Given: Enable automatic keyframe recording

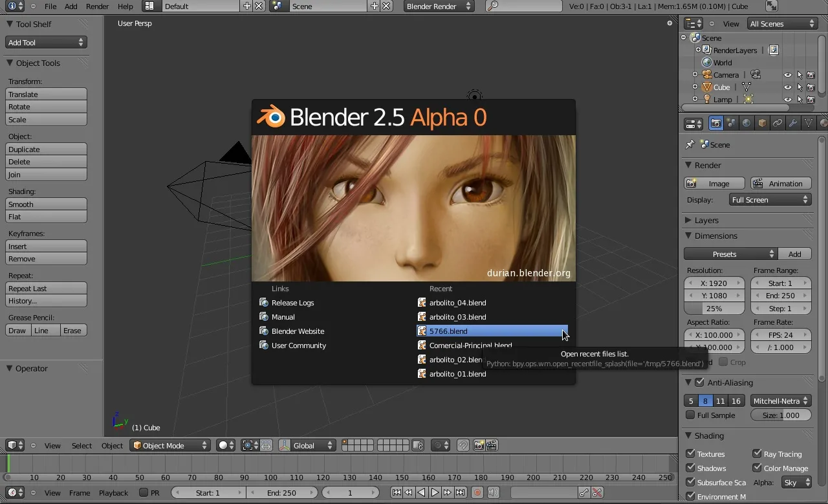Looking at the screenshot, I should [477, 492].
